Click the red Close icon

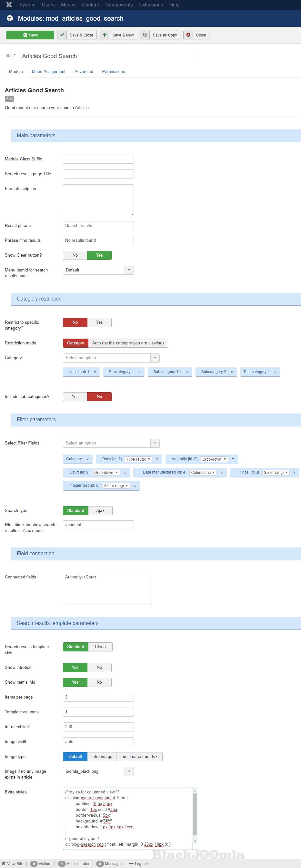(x=188, y=35)
